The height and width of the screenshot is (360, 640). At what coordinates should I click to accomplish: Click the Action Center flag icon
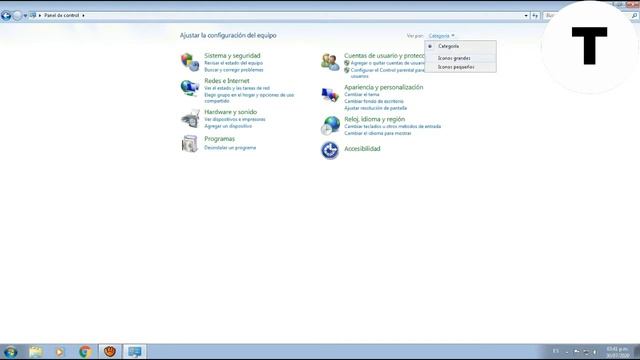(x=577, y=351)
